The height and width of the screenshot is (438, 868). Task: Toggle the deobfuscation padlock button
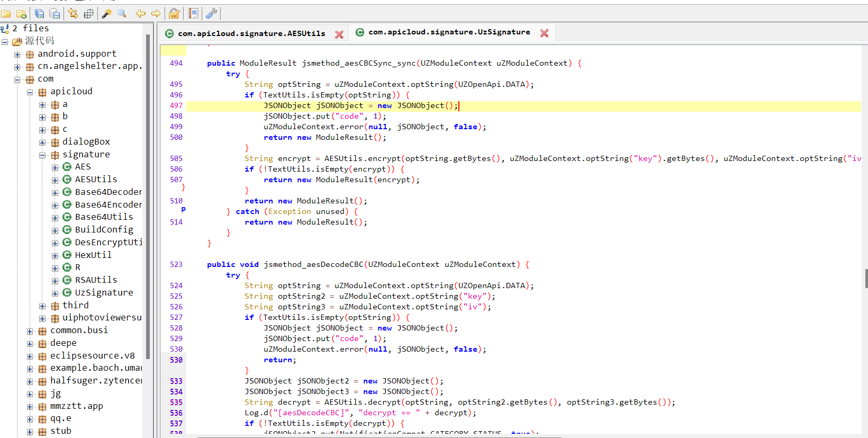pos(174,14)
